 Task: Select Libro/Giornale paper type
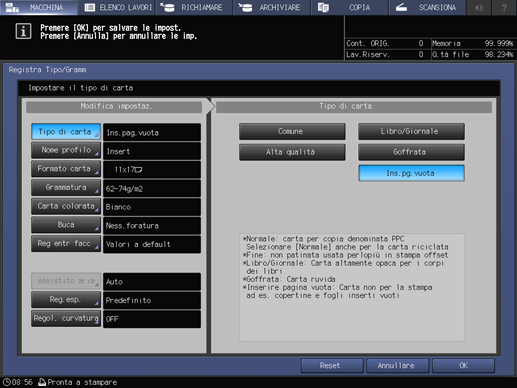(x=411, y=132)
